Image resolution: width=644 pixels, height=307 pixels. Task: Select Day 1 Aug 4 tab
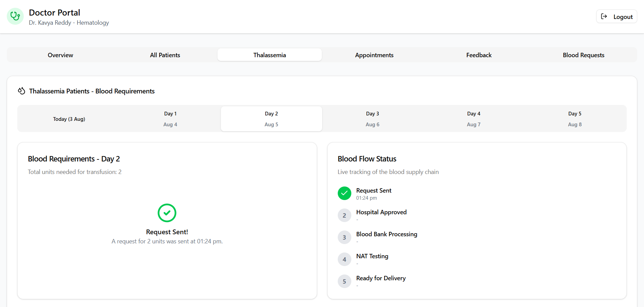pos(170,119)
